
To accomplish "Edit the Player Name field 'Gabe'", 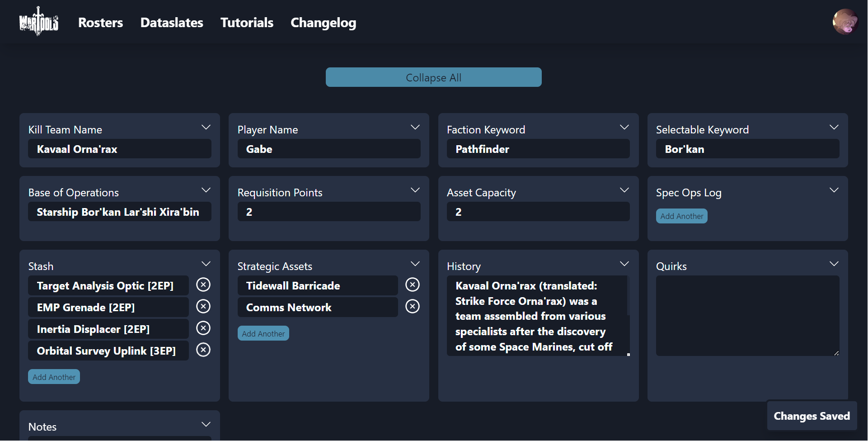I will (x=329, y=149).
